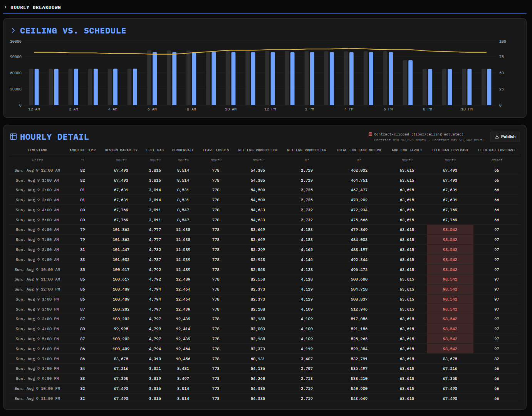Click the °F unit under Ambient Temp
The image size is (532, 416).
[82, 160]
